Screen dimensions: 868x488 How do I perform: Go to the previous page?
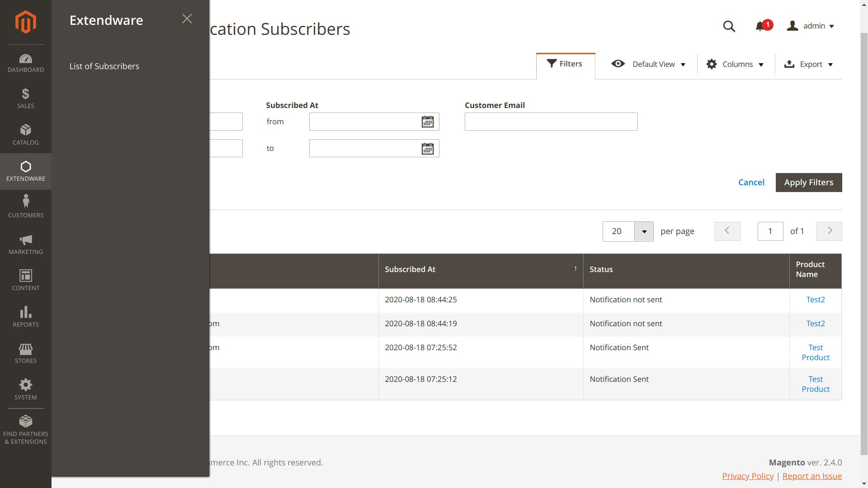click(727, 231)
